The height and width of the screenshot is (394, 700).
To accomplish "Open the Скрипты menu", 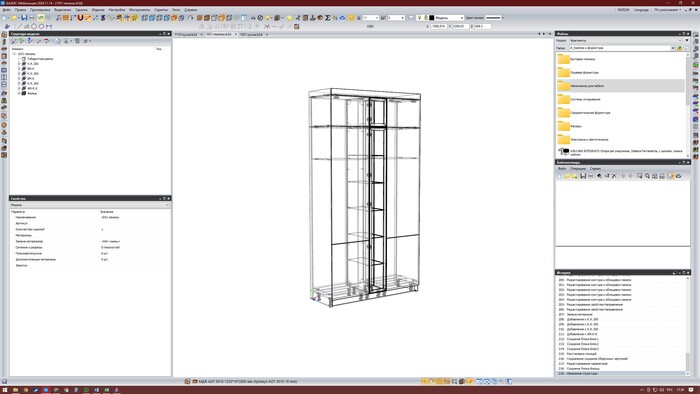I will tap(161, 9).
